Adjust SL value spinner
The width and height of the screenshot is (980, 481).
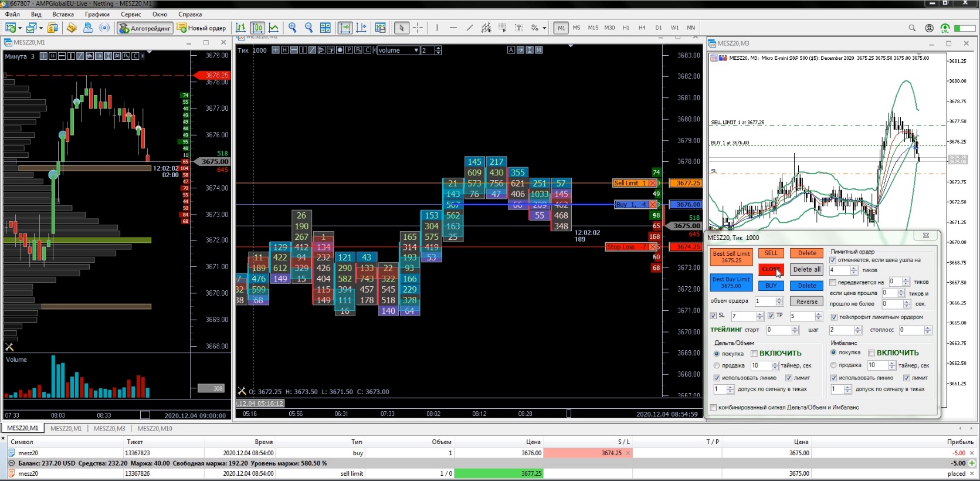[760, 316]
